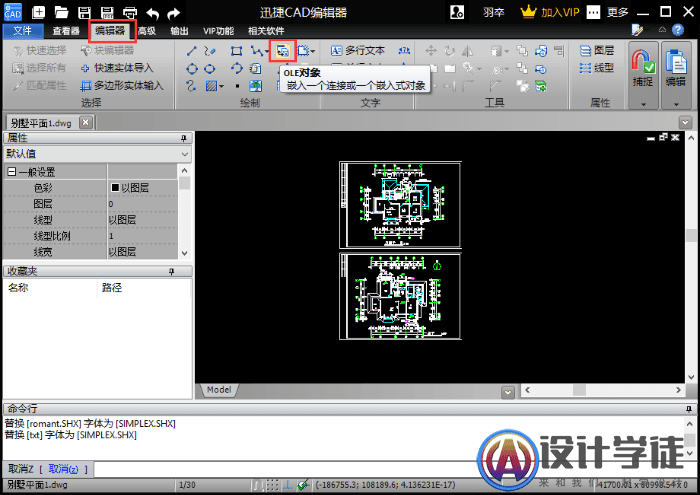Redo the last action
Image resolution: width=700 pixels, height=495 pixels.
pos(173,13)
